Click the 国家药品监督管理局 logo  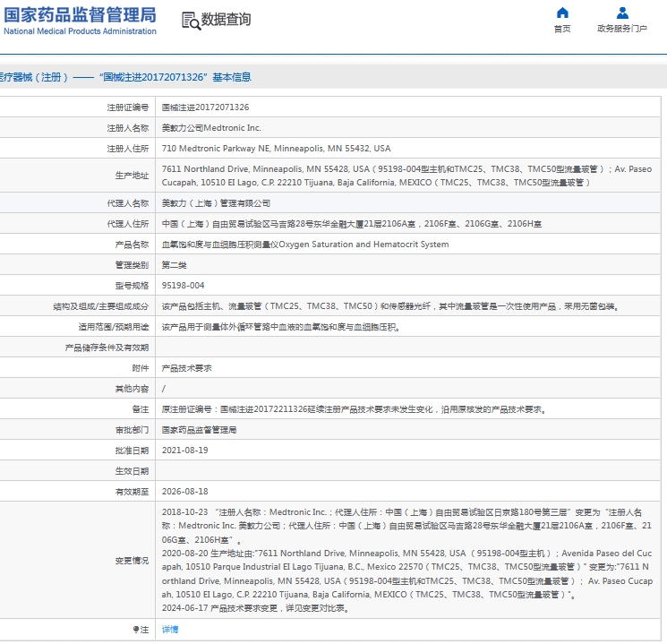[79, 14]
